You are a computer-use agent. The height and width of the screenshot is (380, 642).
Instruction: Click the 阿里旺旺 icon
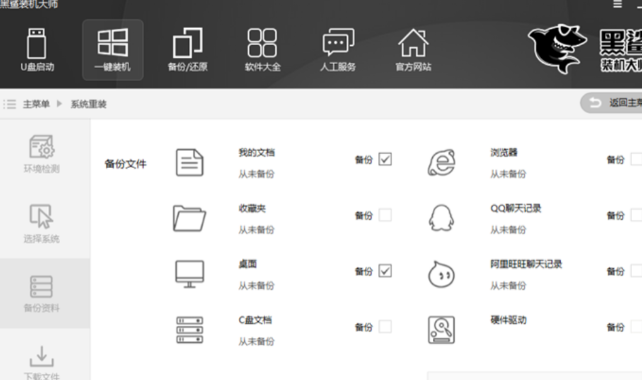point(441,274)
